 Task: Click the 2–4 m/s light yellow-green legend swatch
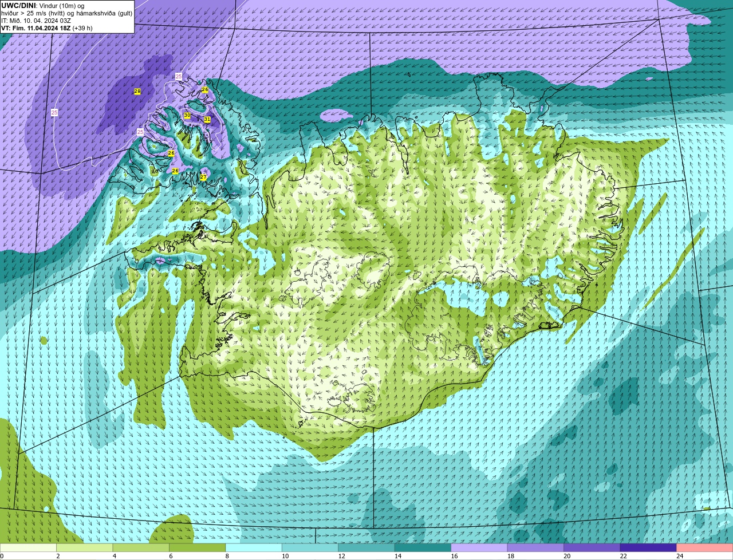(x=85, y=547)
